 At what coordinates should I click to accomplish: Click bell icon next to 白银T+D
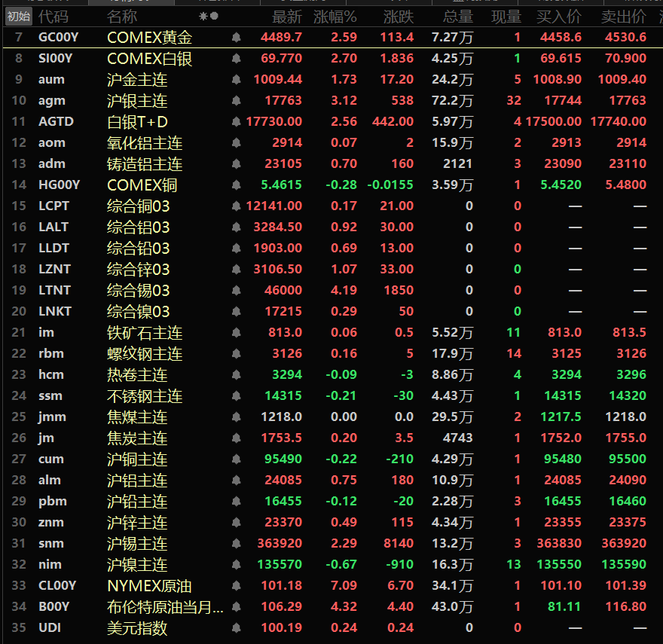point(237,122)
